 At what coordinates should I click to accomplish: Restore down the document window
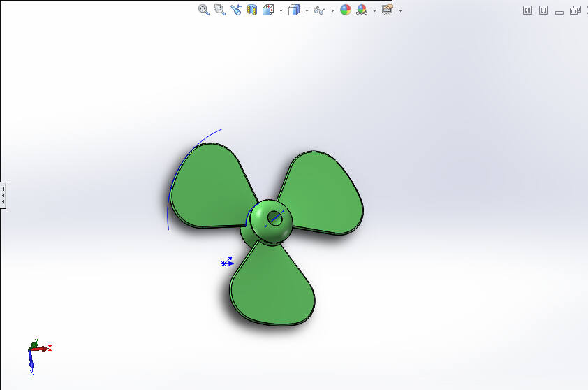[575, 10]
